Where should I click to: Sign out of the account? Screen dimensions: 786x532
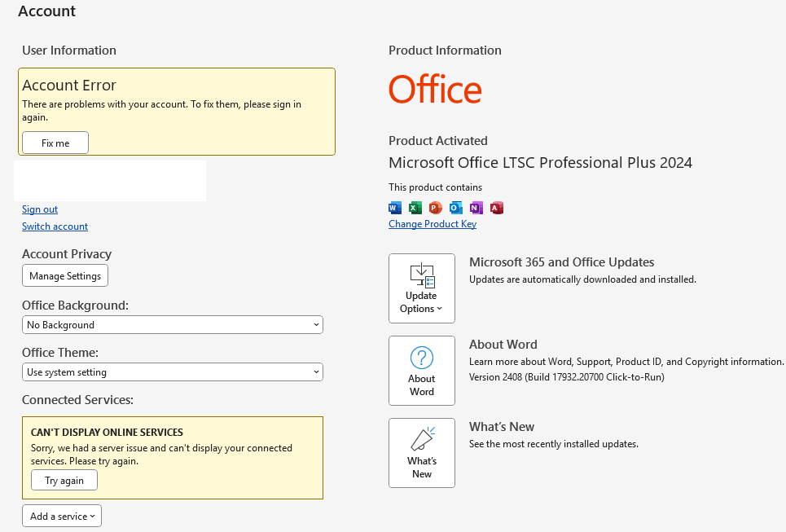point(40,209)
